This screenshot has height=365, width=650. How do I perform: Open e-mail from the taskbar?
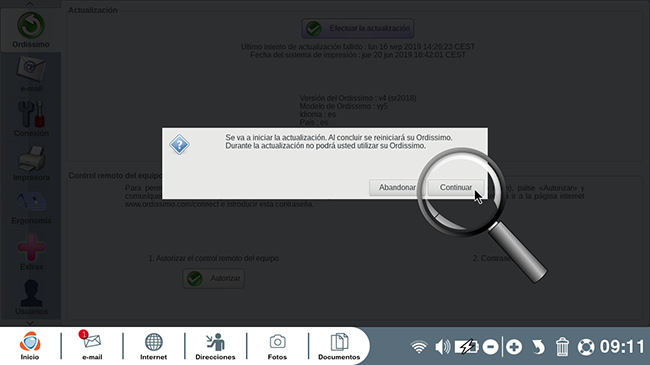point(92,346)
